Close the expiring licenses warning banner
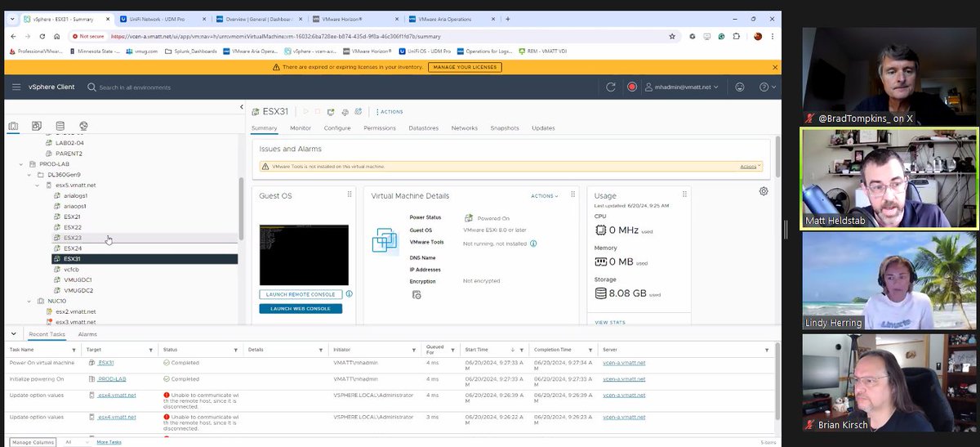Screen dimensions: 980x447 pos(774,67)
